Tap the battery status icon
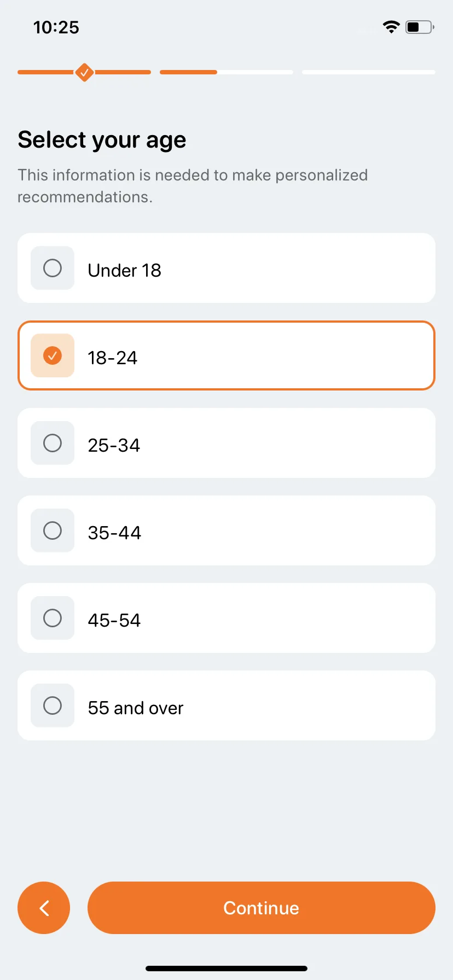The image size is (453, 980). click(420, 27)
